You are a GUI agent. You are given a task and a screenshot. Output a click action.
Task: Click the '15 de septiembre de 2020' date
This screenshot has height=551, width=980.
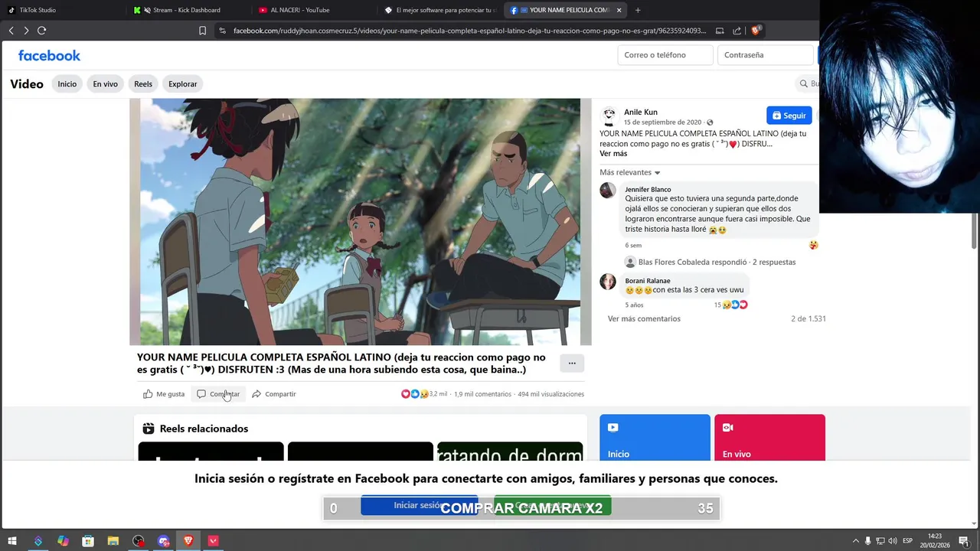pos(662,122)
